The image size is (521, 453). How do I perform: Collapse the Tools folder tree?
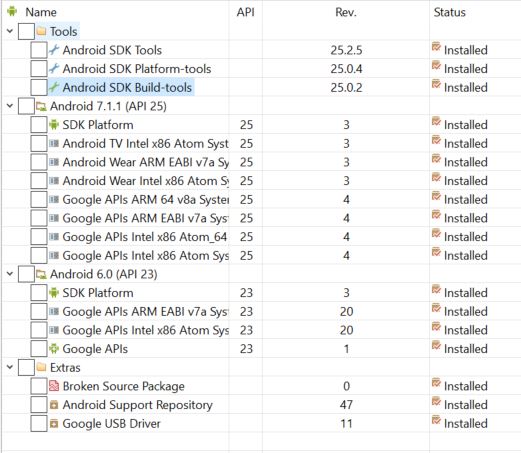[x=10, y=31]
